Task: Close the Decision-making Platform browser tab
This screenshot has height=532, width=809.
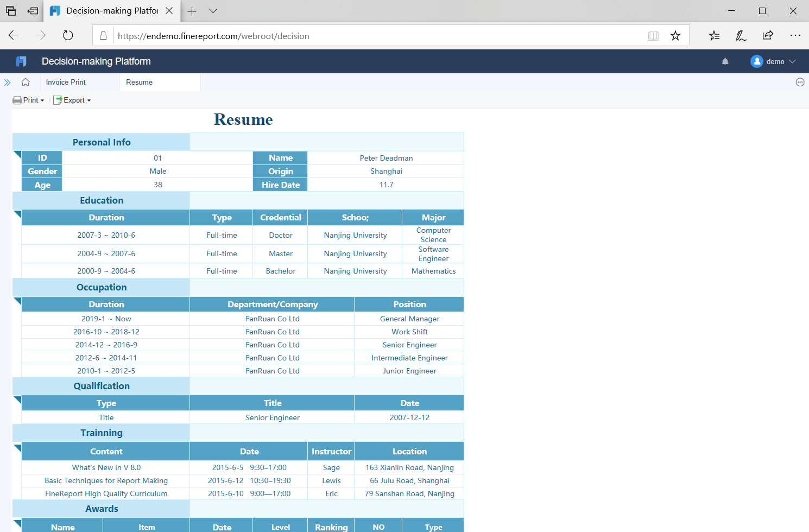Action: pos(169,11)
